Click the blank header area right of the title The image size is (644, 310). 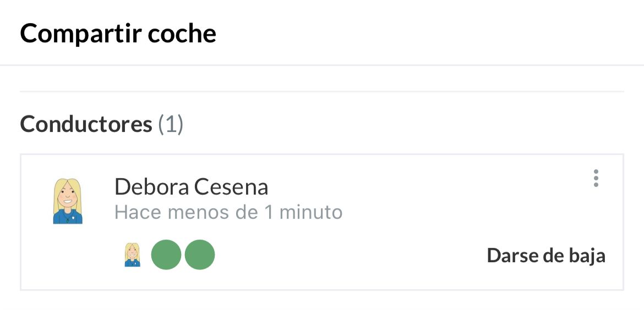pyautogui.click(x=429, y=34)
